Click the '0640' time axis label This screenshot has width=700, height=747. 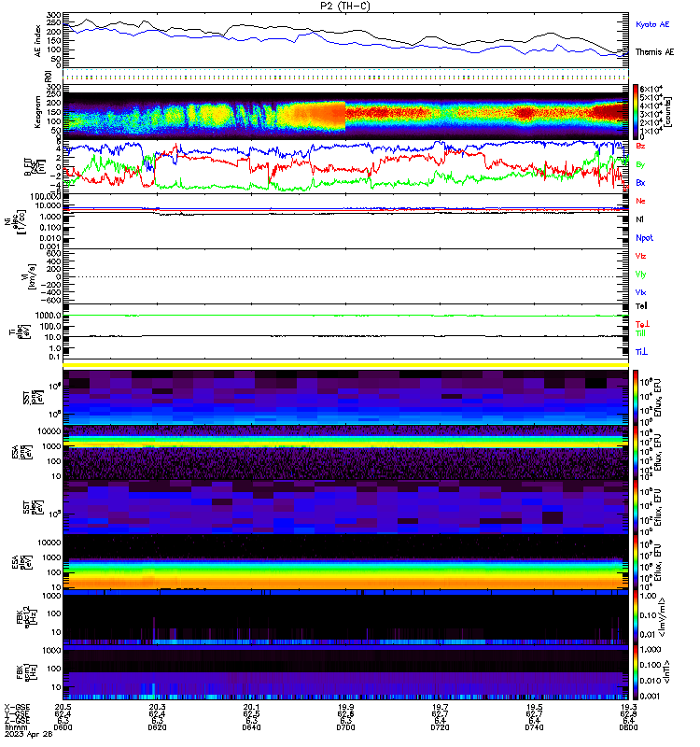pos(251,727)
